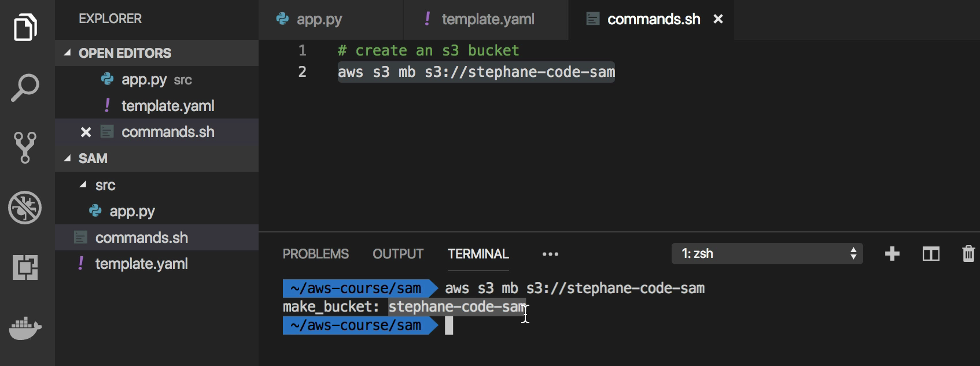
Task: Click the comment '# create an s3 bucket'
Action: [x=429, y=50]
